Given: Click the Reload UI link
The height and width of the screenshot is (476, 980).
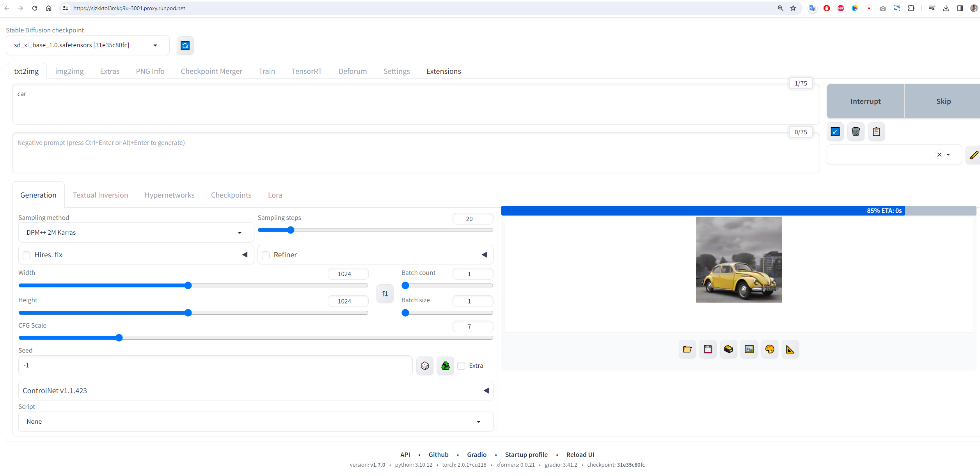Looking at the screenshot, I should (x=580, y=455).
